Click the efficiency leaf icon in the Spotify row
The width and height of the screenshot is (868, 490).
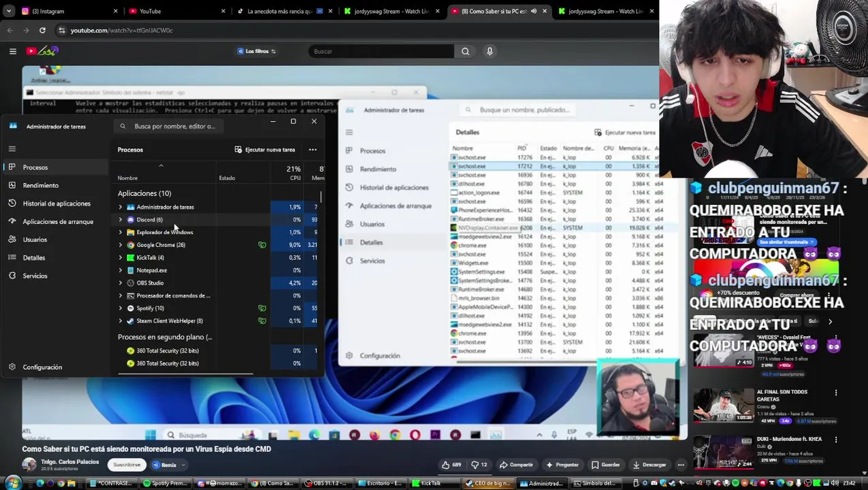(262, 308)
